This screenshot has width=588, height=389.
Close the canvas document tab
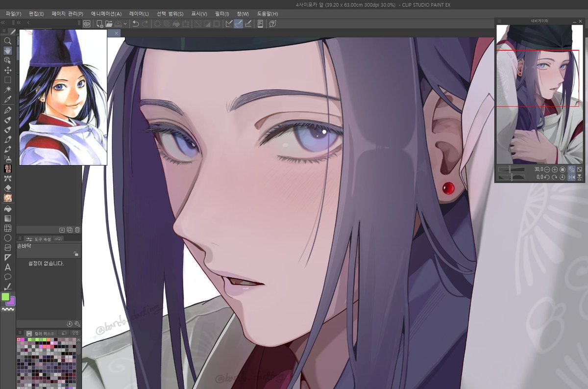pyautogui.click(x=117, y=33)
